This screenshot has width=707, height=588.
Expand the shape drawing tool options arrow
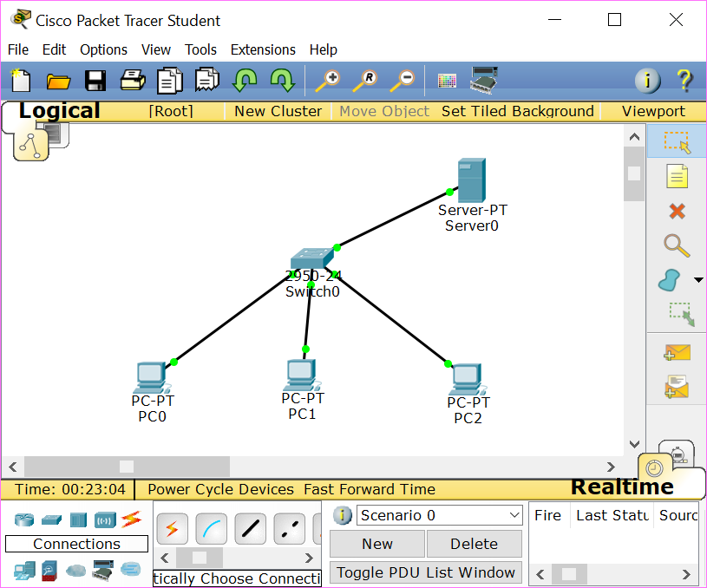[697, 279]
